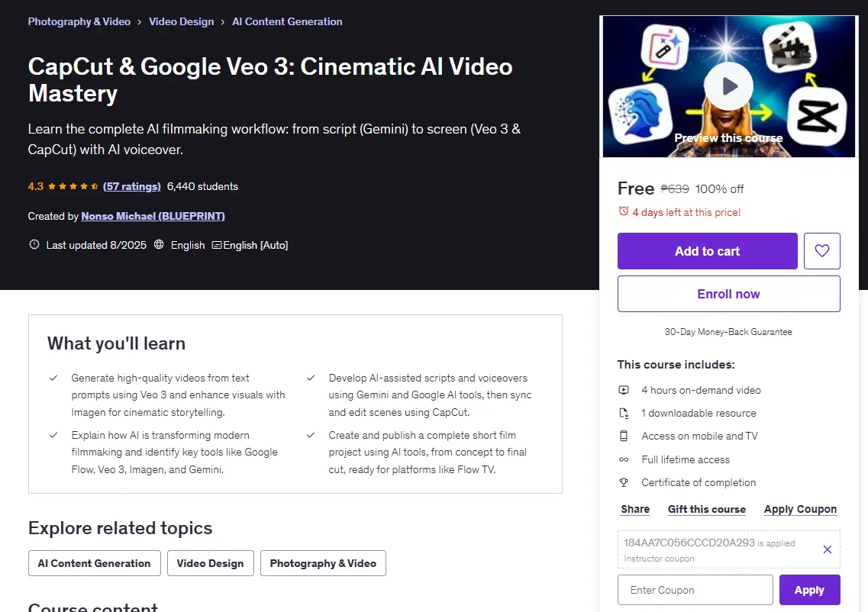Click the Apply Coupon link
The image size is (868, 612).
coord(800,509)
